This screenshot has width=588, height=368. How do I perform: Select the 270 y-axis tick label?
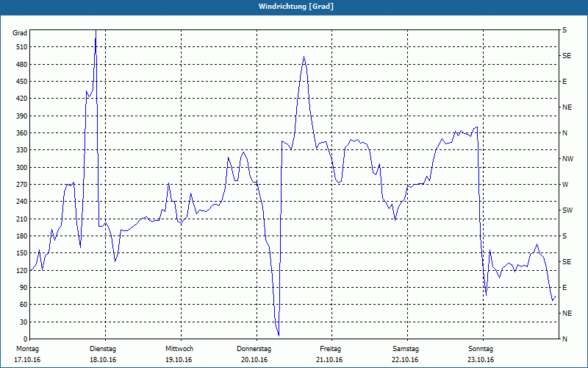coord(22,185)
